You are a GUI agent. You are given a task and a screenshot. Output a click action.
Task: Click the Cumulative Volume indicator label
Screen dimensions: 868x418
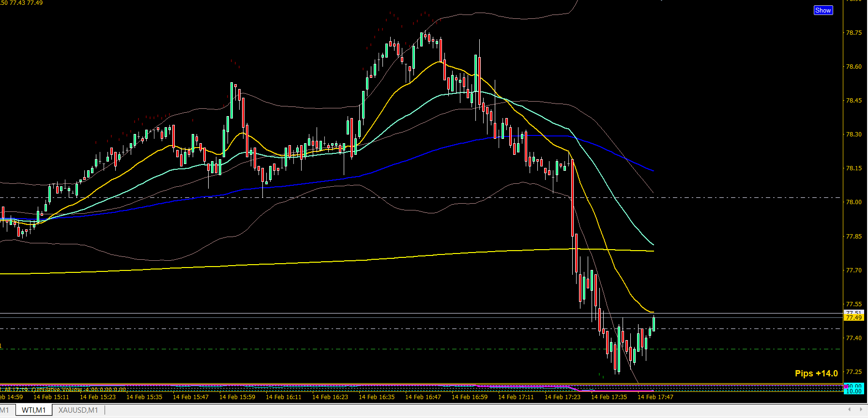[57, 389]
